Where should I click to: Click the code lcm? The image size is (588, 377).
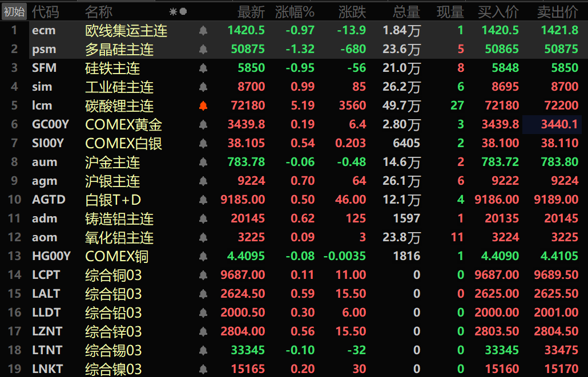(x=42, y=106)
